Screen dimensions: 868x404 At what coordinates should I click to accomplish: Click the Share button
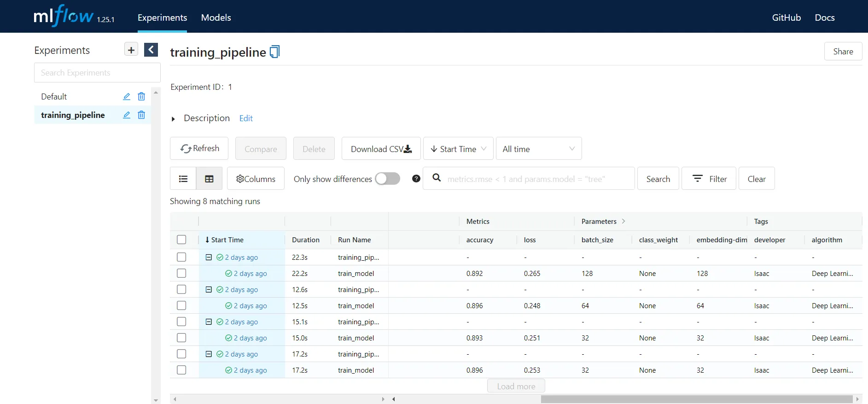click(x=843, y=52)
